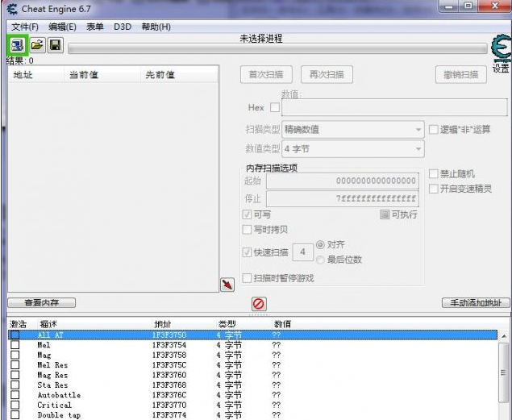This screenshot has width=512, height=420.
Task: Toggle the Hex checkbox
Action: point(275,107)
